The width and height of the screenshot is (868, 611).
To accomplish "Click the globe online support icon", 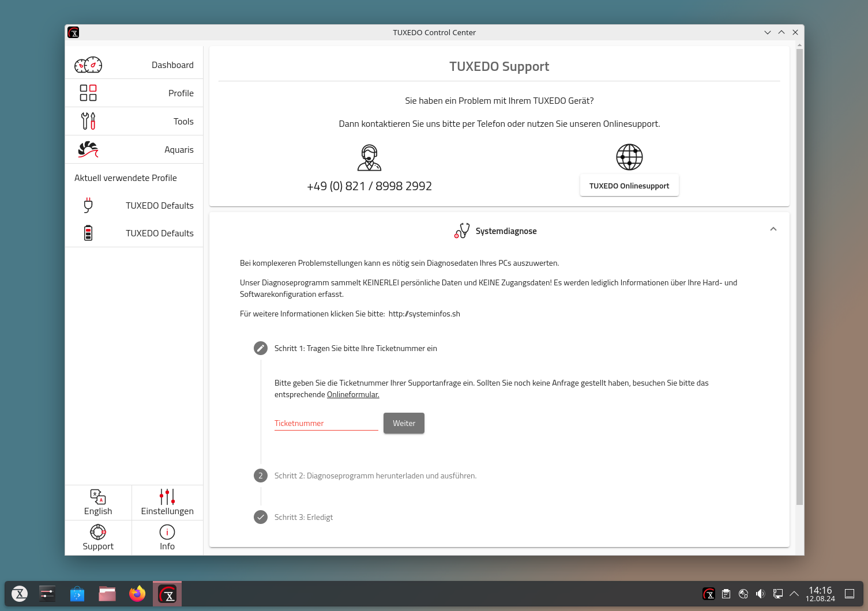I will click(629, 157).
